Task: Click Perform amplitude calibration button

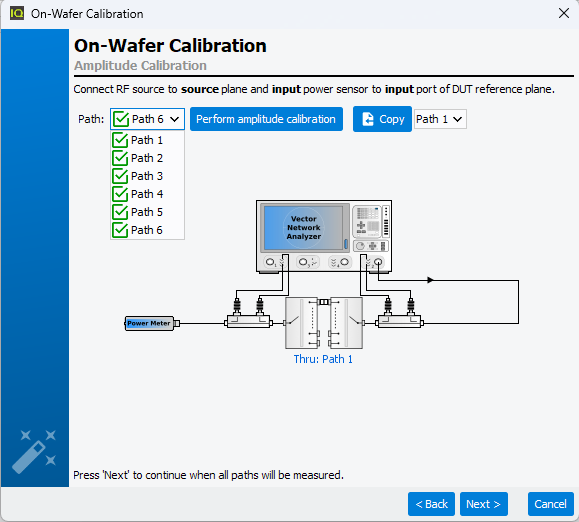Action: point(266,119)
